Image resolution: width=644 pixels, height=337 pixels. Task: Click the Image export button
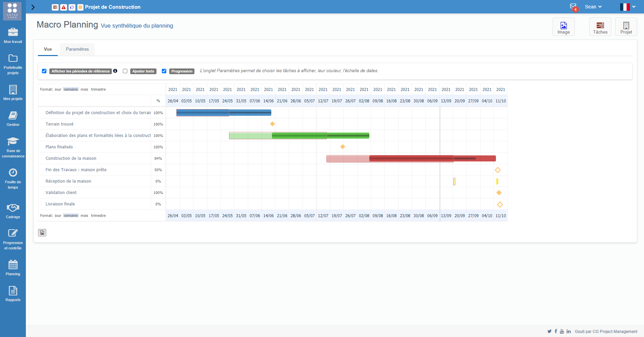[x=563, y=27]
